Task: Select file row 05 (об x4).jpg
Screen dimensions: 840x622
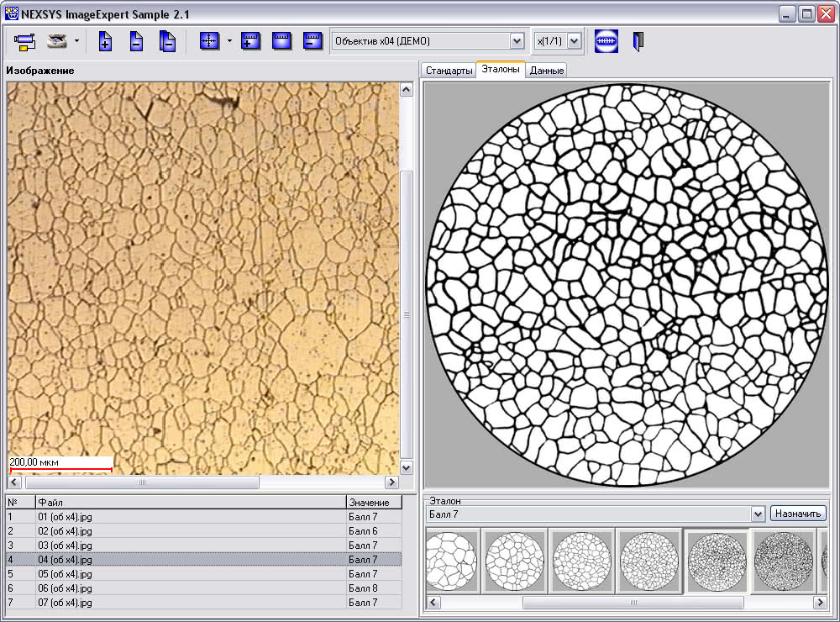Action: 203,574
